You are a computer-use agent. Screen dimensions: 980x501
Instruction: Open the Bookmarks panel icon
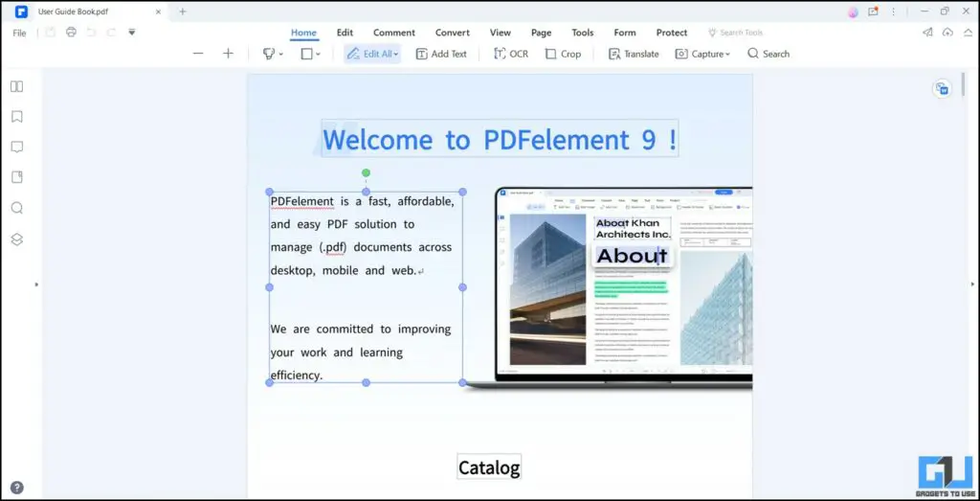click(17, 116)
